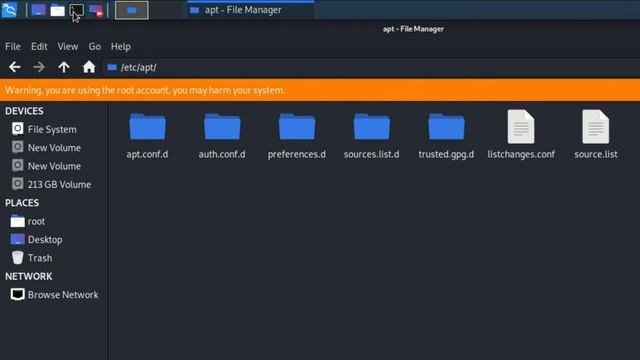Select the auth.conf.d folder icon
This screenshot has height=360, width=640.
point(222,127)
